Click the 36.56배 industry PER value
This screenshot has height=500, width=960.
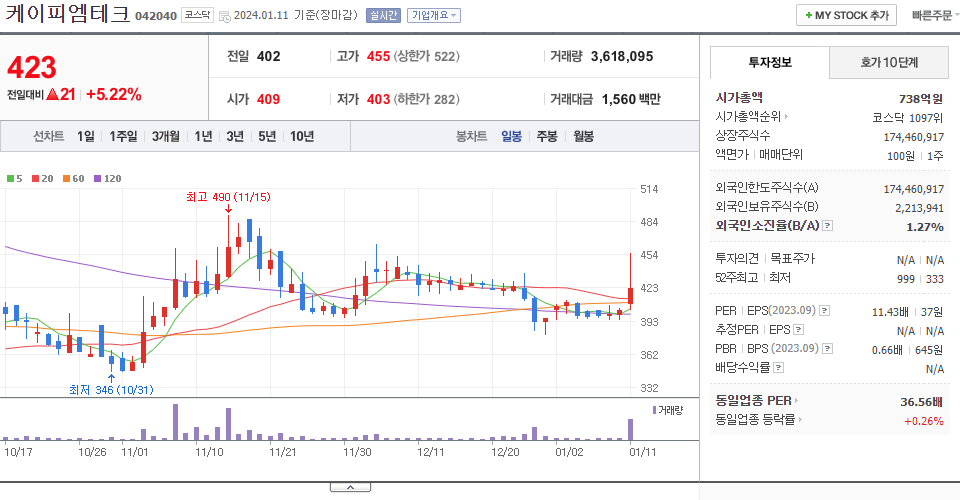pyautogui.click(x=921, y=402)
